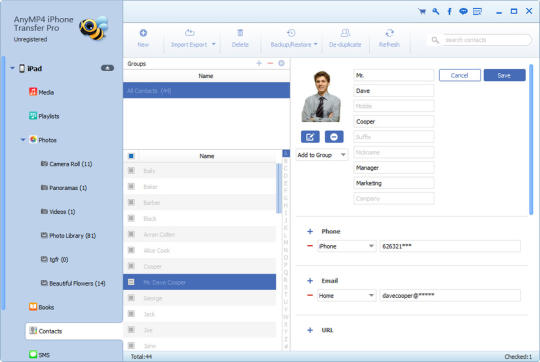Select the All Contacts group row
This screenshot has width=540, height=362.
206,91
